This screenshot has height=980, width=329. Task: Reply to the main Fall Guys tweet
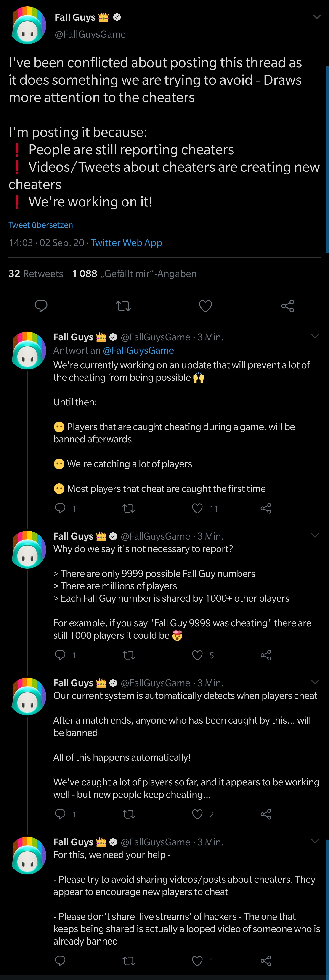[41, 306]
